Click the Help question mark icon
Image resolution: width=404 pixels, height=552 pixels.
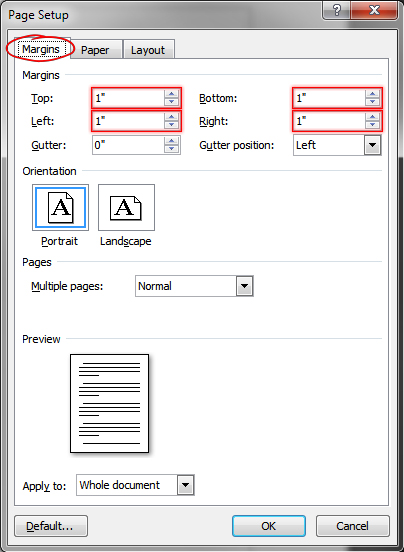[x=337, y=10]
